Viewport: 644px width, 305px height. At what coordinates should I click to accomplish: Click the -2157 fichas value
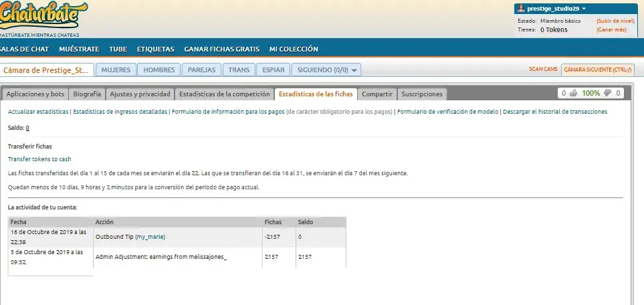[272, 237]
